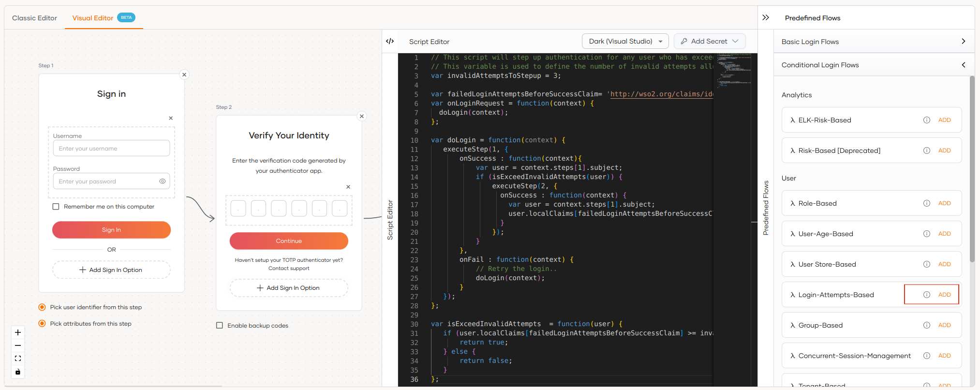Add the User Store-Based flow
The width and height of the screenshot is (980, 390).
point(945,264)
